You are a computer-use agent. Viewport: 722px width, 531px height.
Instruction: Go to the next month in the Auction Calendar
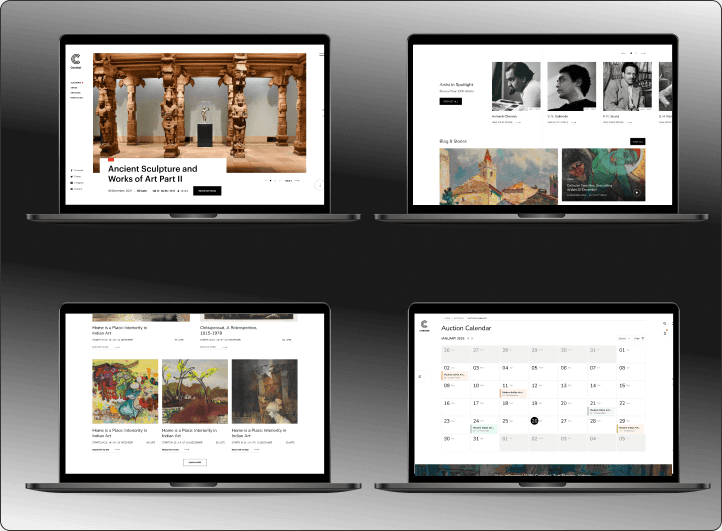click(x=472, y=338)
